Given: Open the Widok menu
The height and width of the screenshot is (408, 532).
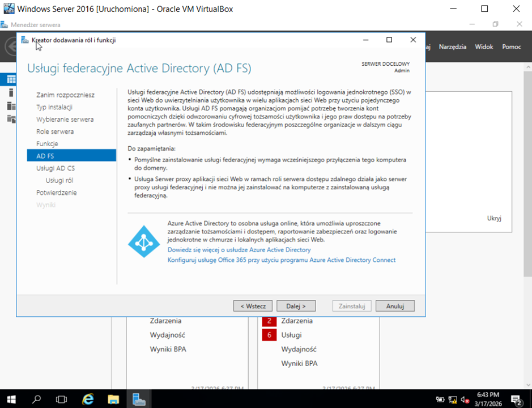Looking at the screenshot, I should (484, 47).
